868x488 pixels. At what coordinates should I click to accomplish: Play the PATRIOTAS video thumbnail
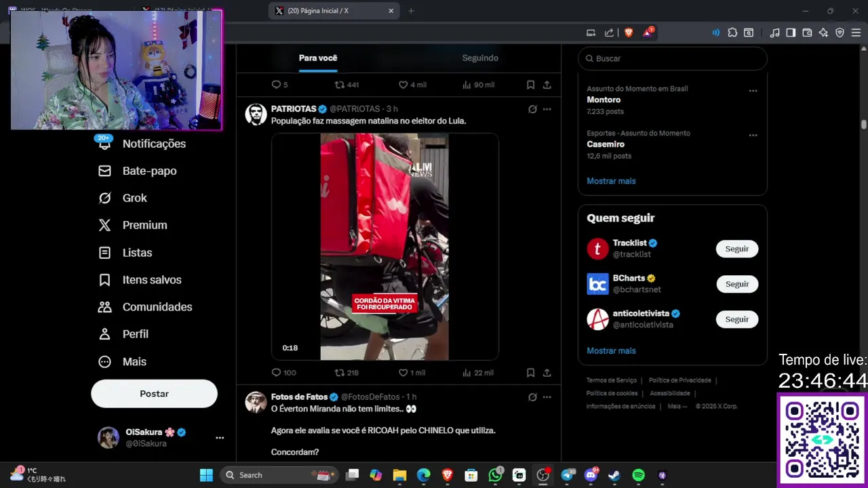click(x=384, y=247)
